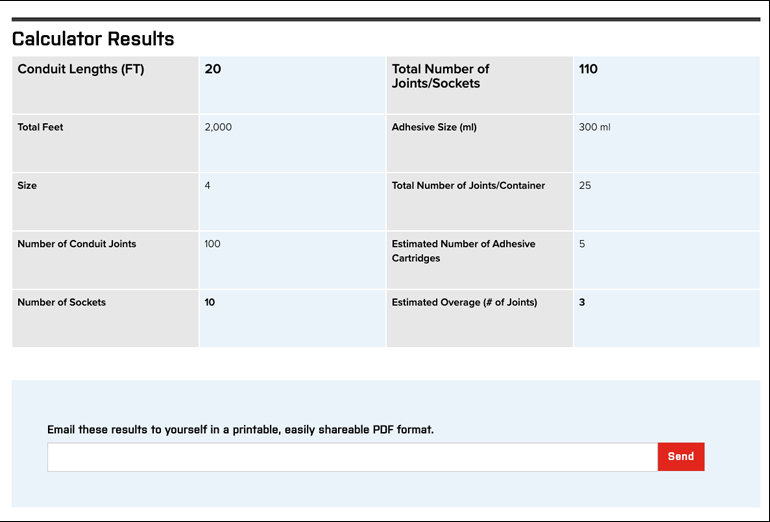The image size is (770, 522).
Task: Click the Conduit Lengths value 20
Action: 213,69
